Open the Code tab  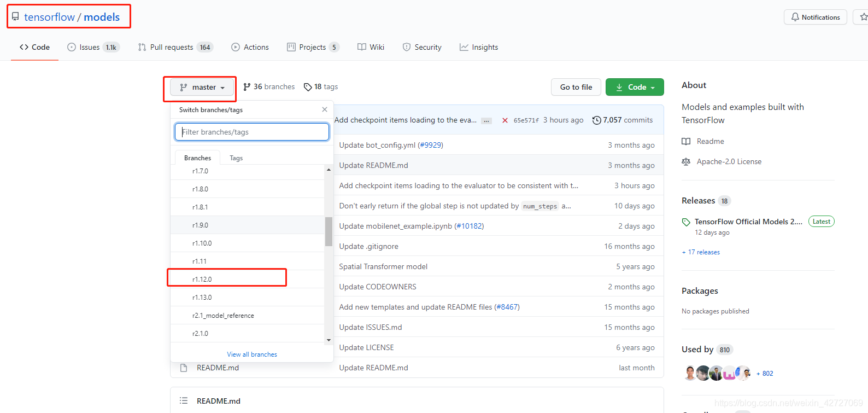[x=34, y=47]
